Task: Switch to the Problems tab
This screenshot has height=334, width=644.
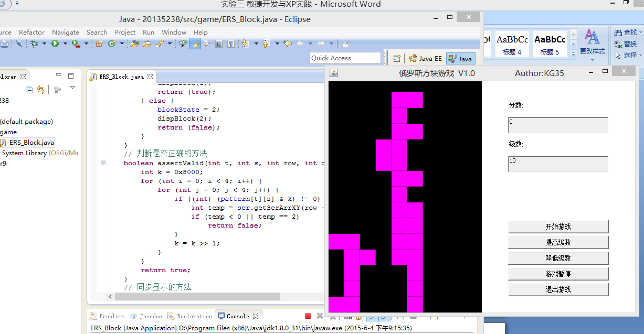Action: pyautogui.click(x=108, y=316)
